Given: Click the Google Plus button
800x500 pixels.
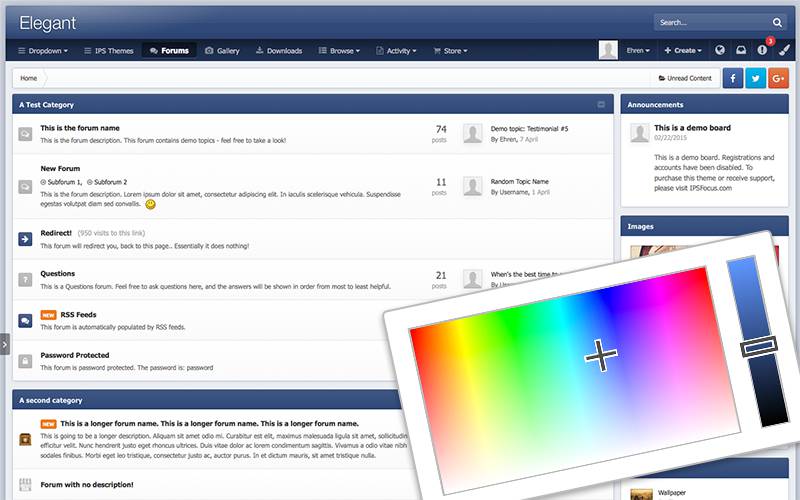Looking at the screenshot, I should coord(778,78).
